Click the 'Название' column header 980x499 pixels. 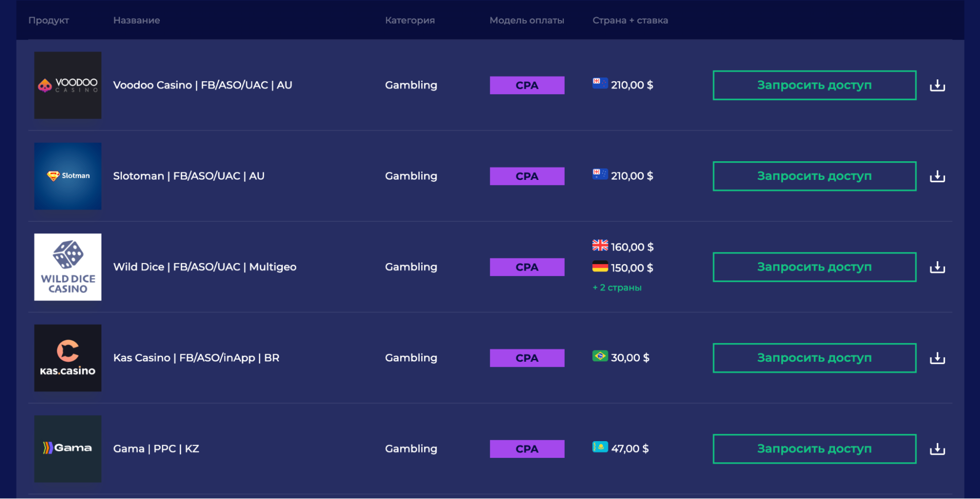136,20
